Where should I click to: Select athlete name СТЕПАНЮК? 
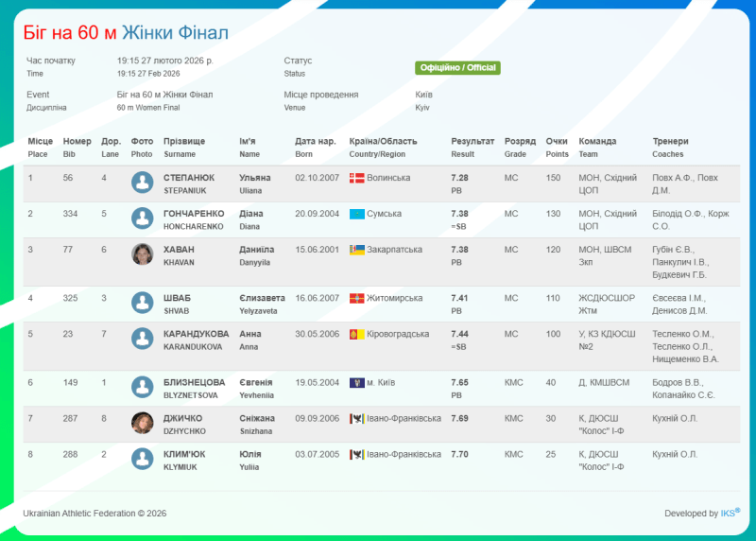point(189,178)
